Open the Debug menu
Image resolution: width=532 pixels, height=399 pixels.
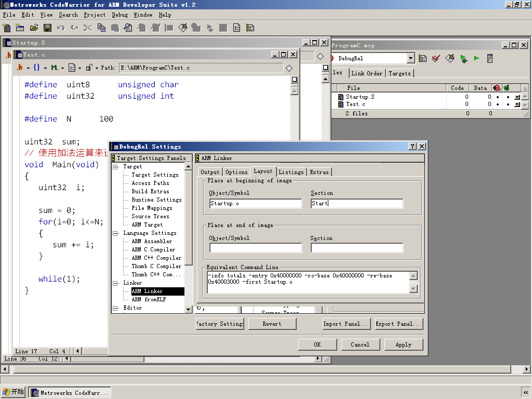(120, 15)
